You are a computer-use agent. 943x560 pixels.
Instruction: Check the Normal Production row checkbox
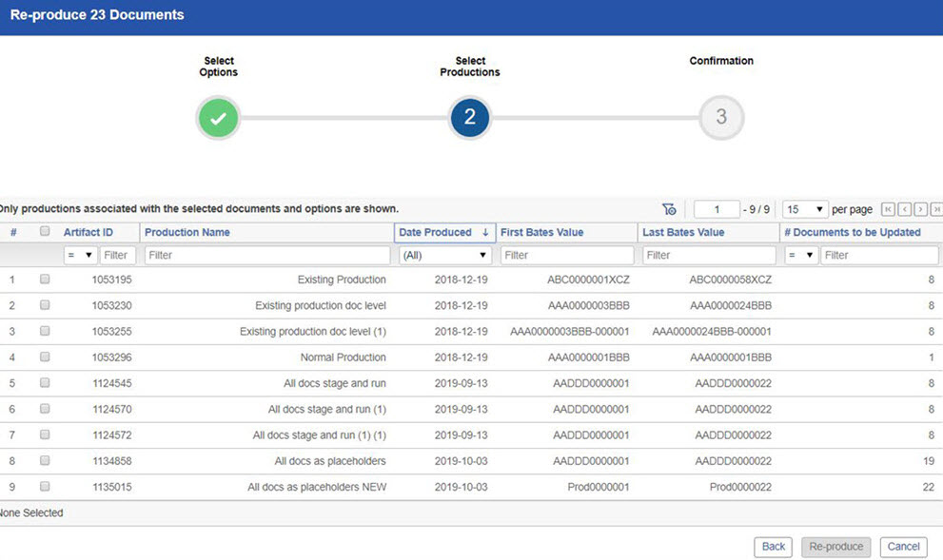pos(45,357)
